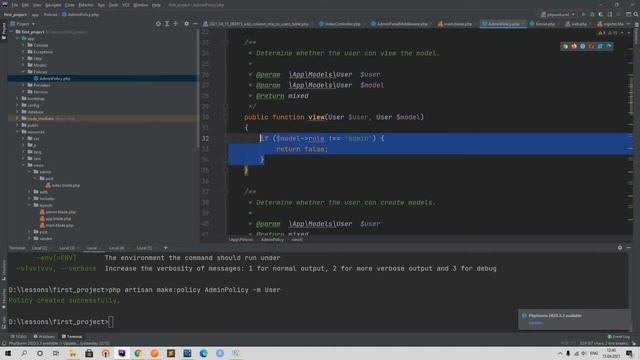Viewport: 640px width, 360px height.
Task: Open the Event Log button
Action: tap(619, 336)
